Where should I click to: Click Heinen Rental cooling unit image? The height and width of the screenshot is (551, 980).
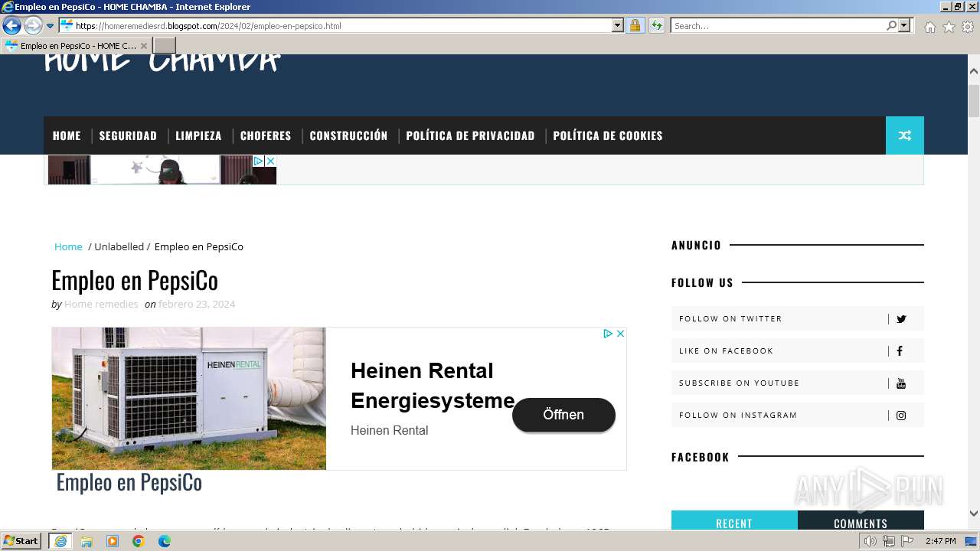pyautogui.click(x=189, y=399)
